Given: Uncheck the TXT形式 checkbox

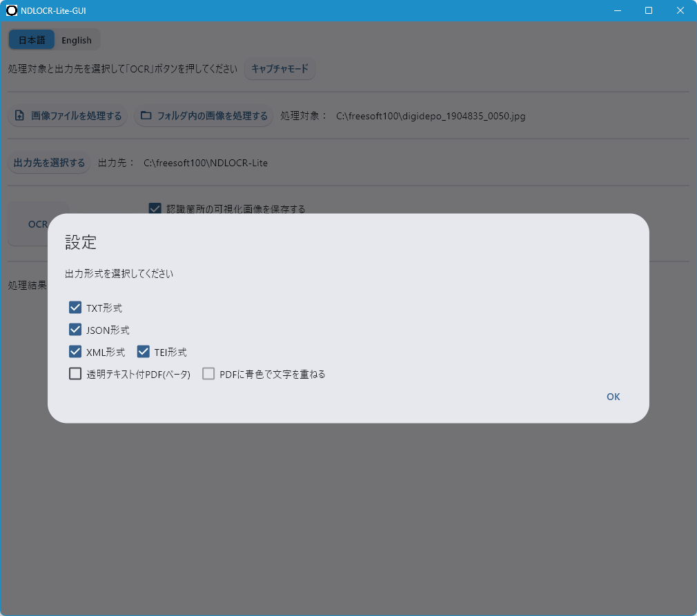Looking at the screenshot, I should pyautogui.click(x=75, y=308).
